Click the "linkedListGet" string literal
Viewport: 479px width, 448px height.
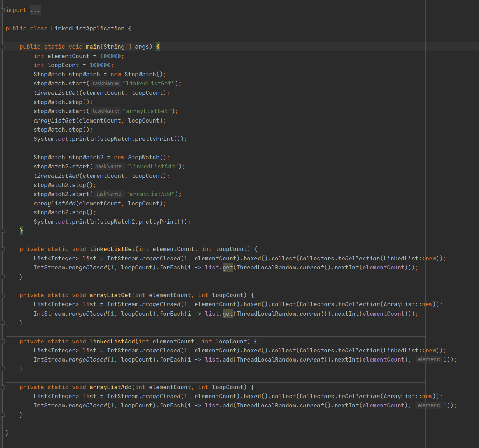coord(149,84)
